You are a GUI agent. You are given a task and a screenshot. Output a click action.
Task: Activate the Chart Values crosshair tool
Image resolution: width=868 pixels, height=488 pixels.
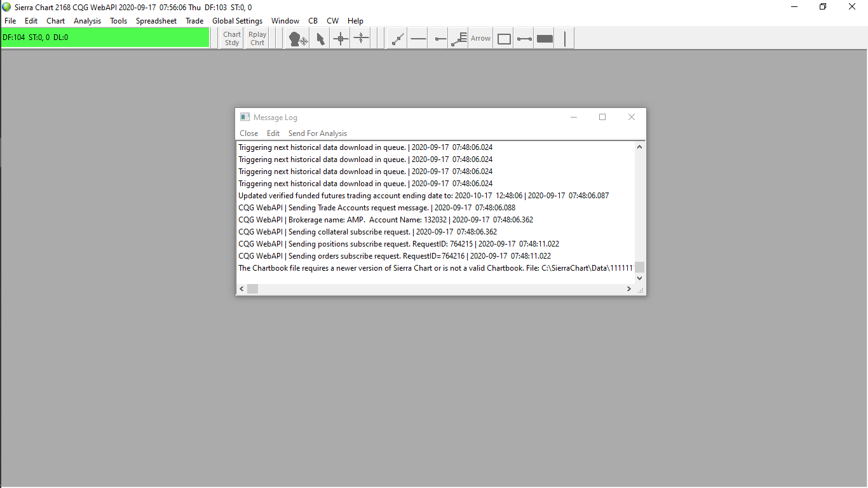click(341, 39)
